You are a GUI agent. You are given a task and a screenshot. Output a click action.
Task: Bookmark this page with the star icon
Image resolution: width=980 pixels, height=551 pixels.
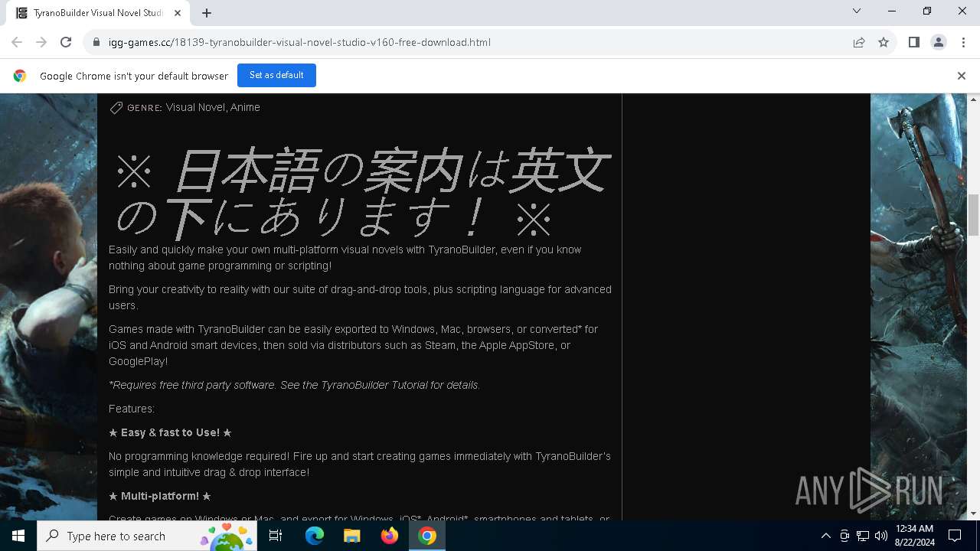pyautogui.click(x=884, y=42)
